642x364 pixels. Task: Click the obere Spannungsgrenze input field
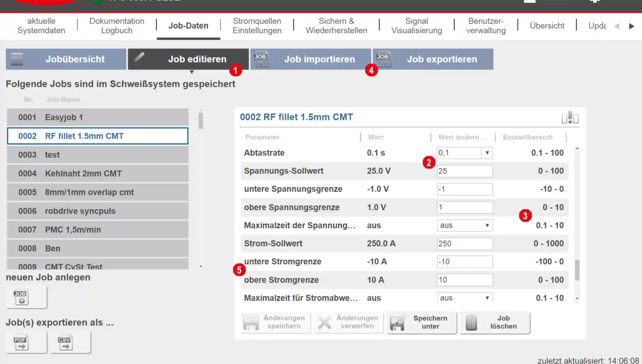[x=465, y=207]
